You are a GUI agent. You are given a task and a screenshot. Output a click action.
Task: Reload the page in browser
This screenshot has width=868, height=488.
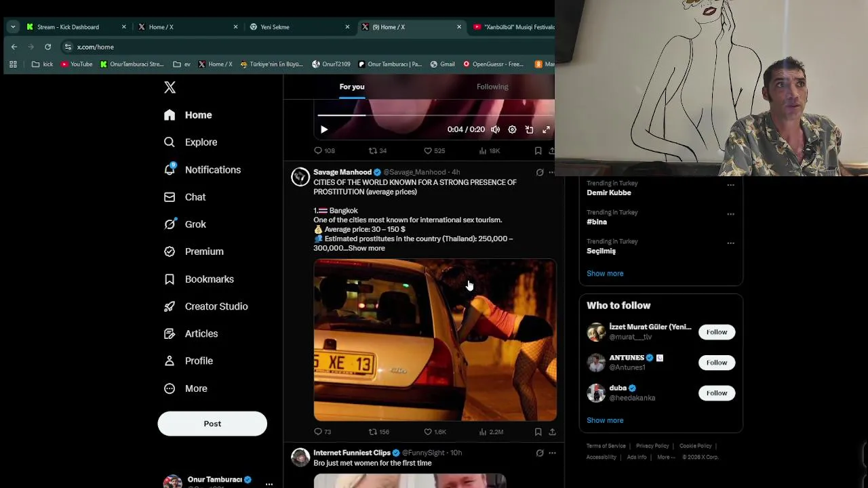coord(47,47)
